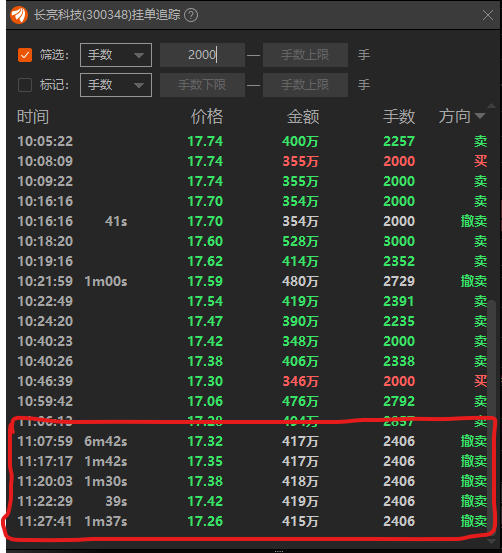This screenshot has width=502, height=553.
Task: Open the help question-mark icon
Action: tap(191, 15)
